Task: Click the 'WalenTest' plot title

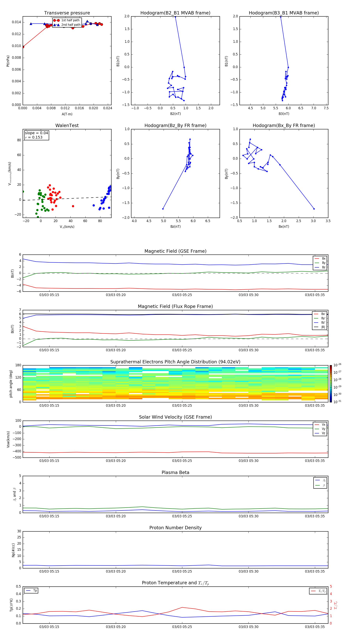Action: [67, 125]
